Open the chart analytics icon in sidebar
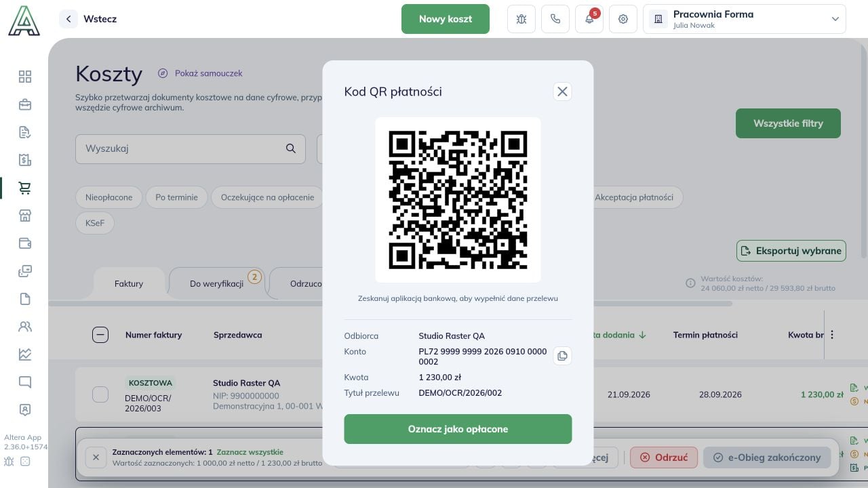868x488 pixels. pos(25,354)
